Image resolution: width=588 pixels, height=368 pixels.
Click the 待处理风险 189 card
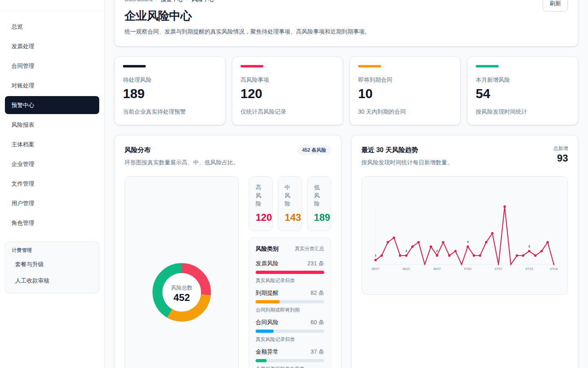tap(170, 91)
